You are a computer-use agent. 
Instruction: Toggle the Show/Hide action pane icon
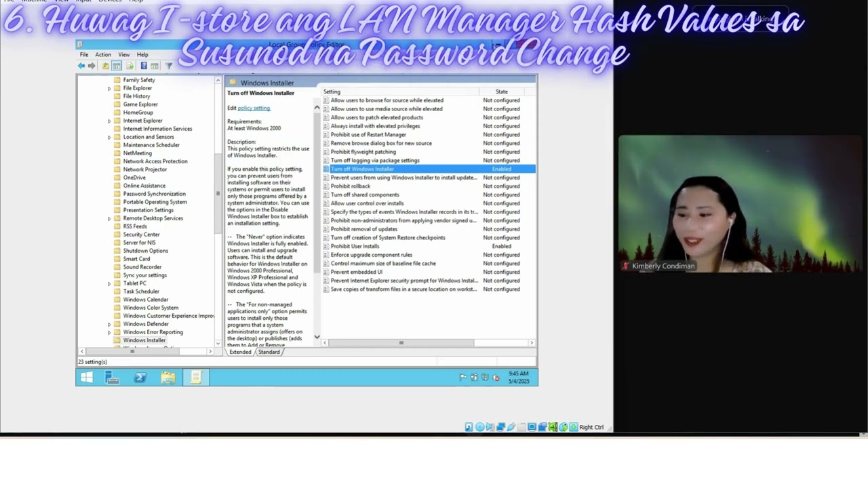click(155, 66)
